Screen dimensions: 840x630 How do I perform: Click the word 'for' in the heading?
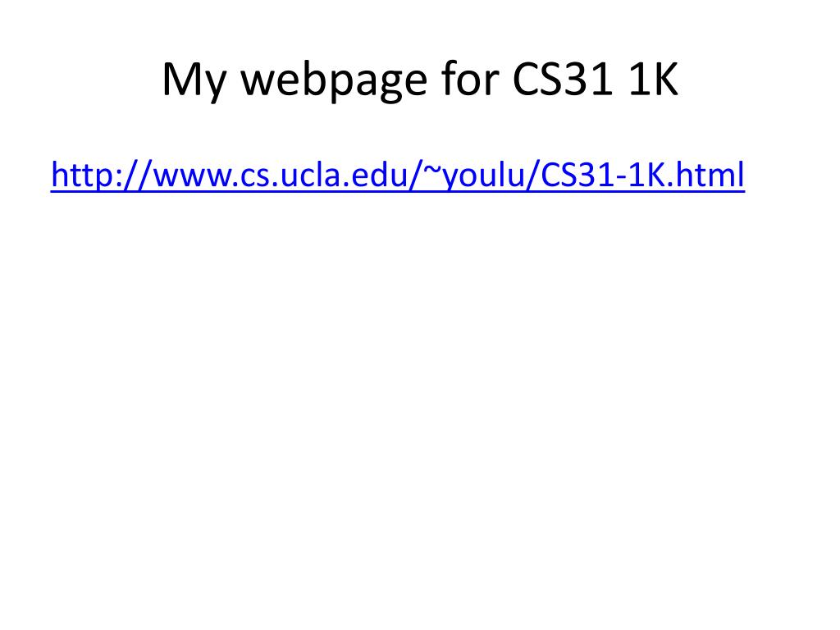(x=470, y=78)
